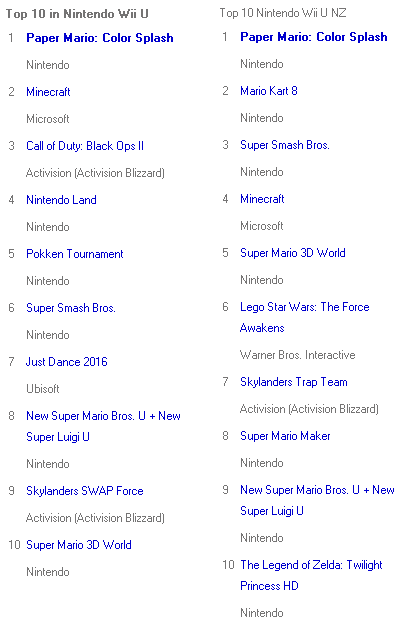Open Super Smash Bros. in left list
This screenshot has height=623, width=407.
coord(71,308)
